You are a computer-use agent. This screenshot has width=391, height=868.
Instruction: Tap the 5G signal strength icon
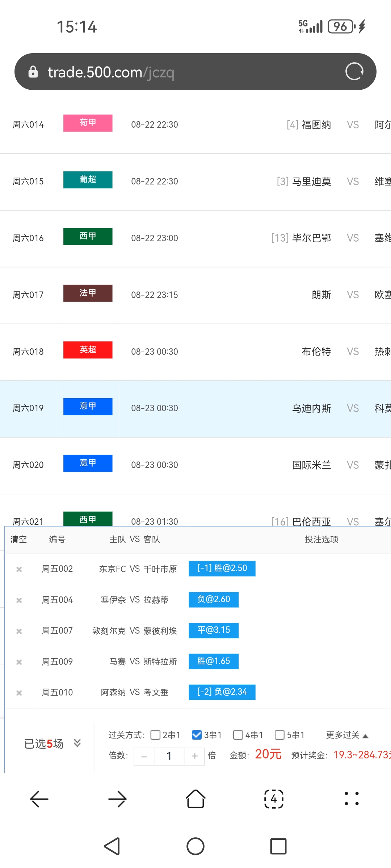click(x=311, y=26)
